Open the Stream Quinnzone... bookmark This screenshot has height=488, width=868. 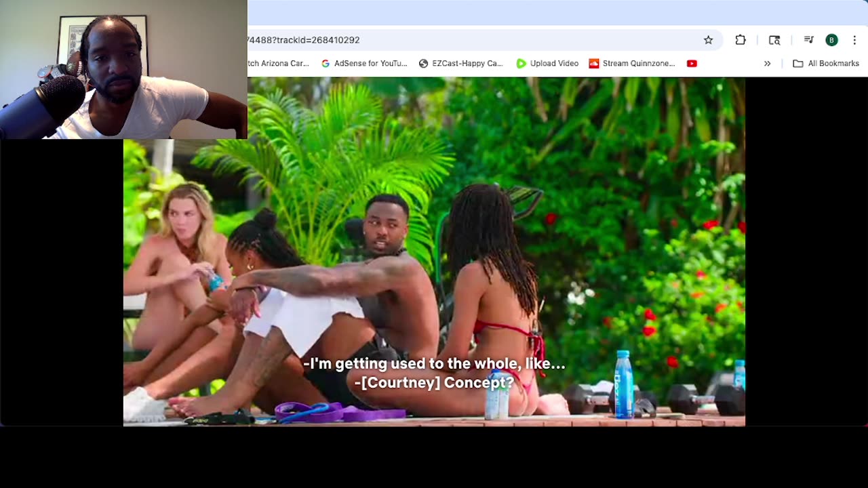pos(632,63)
